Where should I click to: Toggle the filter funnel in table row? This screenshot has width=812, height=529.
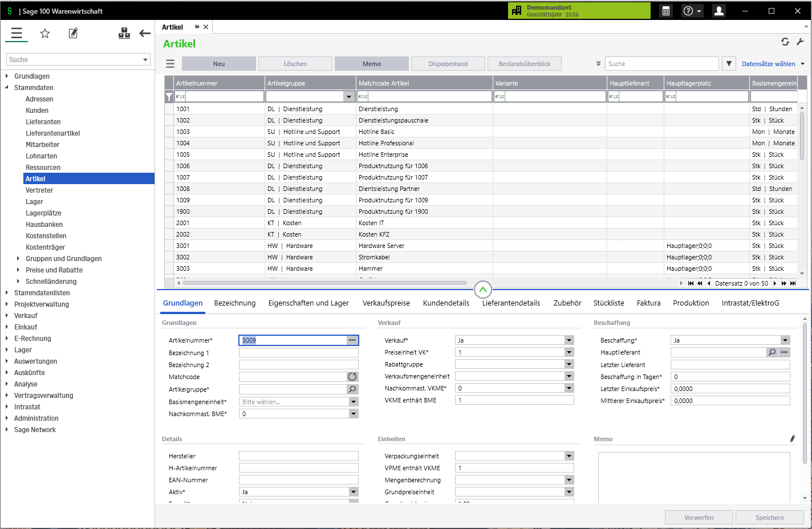[169, 97]
